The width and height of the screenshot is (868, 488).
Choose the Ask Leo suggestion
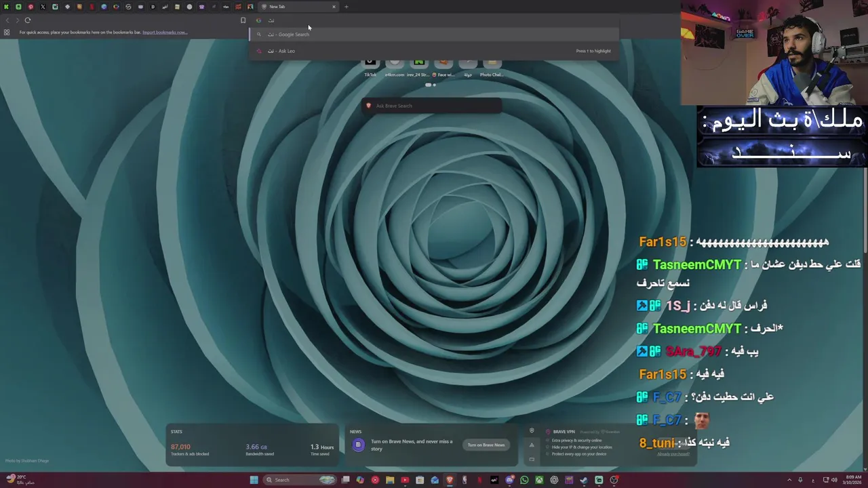tap(434, 51)
